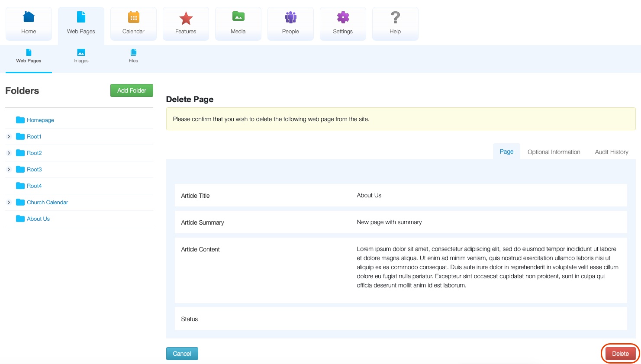The height and width of the screenshot is (364, 641).
Task: Click the "Delete Page" heading
Action: point(190,99)
